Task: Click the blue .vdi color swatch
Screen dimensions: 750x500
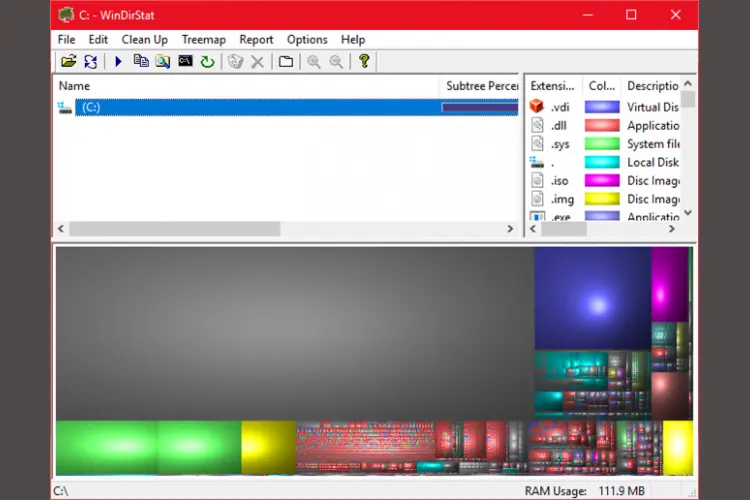Action: pyautogui.click(x=602, y=107)
